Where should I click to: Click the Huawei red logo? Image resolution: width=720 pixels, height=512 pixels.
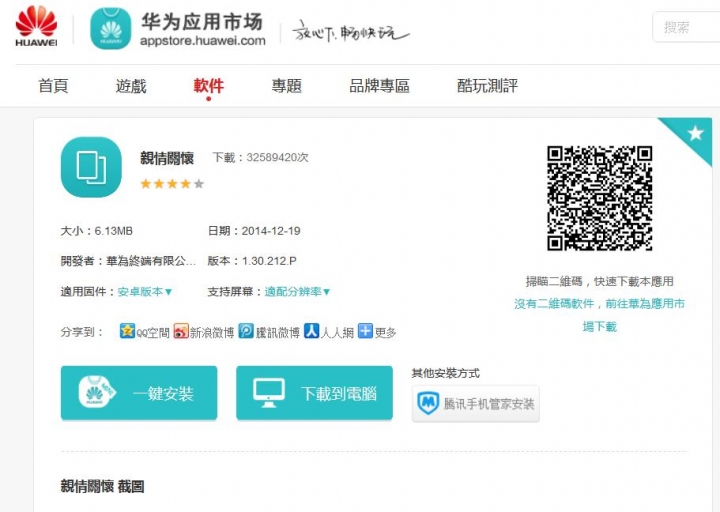pyautogui.click(x=36, y=26)
